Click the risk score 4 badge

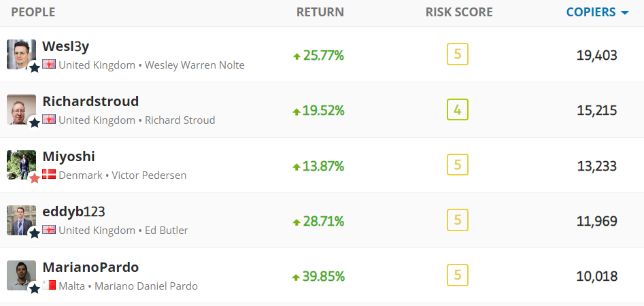point(458,109)
